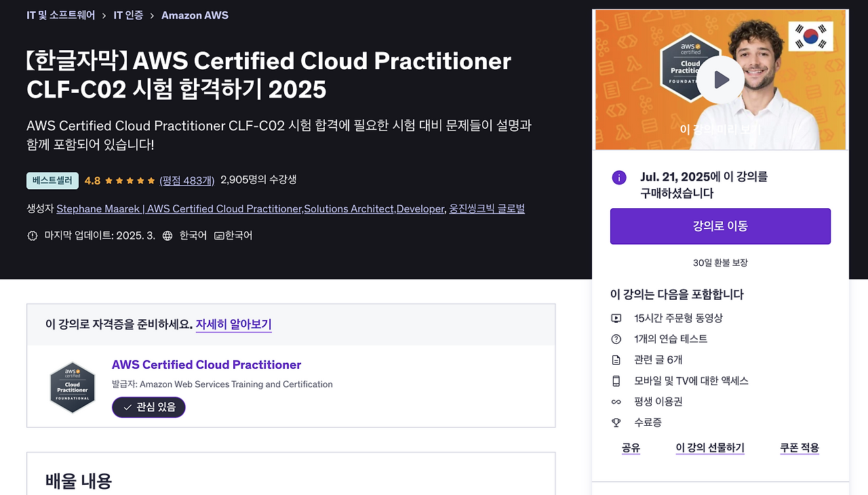
Task: Click the chevron before Amazon AWS
Action: point(152,16)
